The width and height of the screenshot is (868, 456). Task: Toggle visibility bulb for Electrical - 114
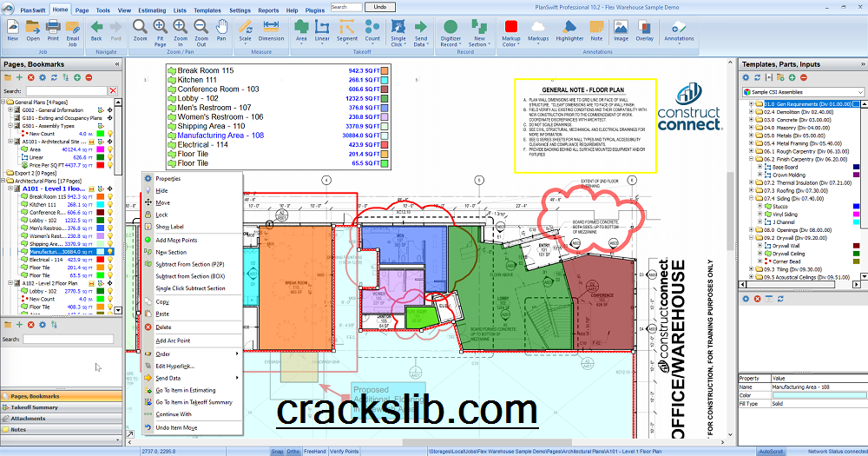click(x=109, y=260)
